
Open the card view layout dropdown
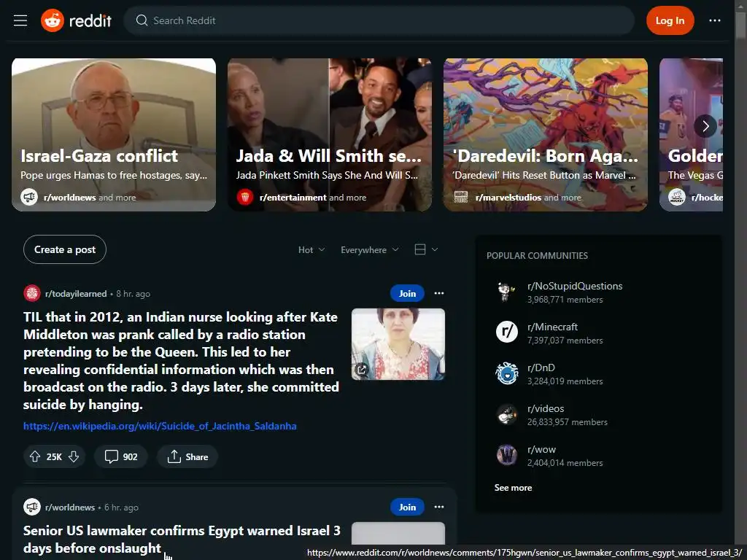426,249
